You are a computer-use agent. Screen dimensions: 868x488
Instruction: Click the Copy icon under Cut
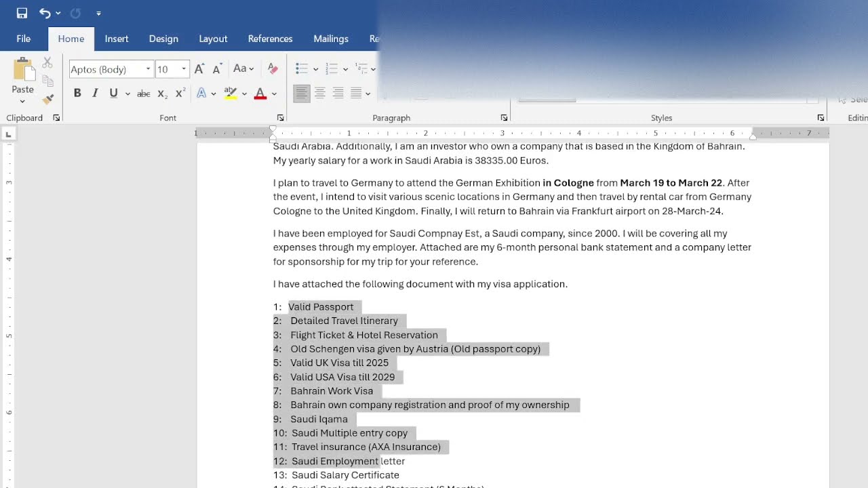click(47, 81)
